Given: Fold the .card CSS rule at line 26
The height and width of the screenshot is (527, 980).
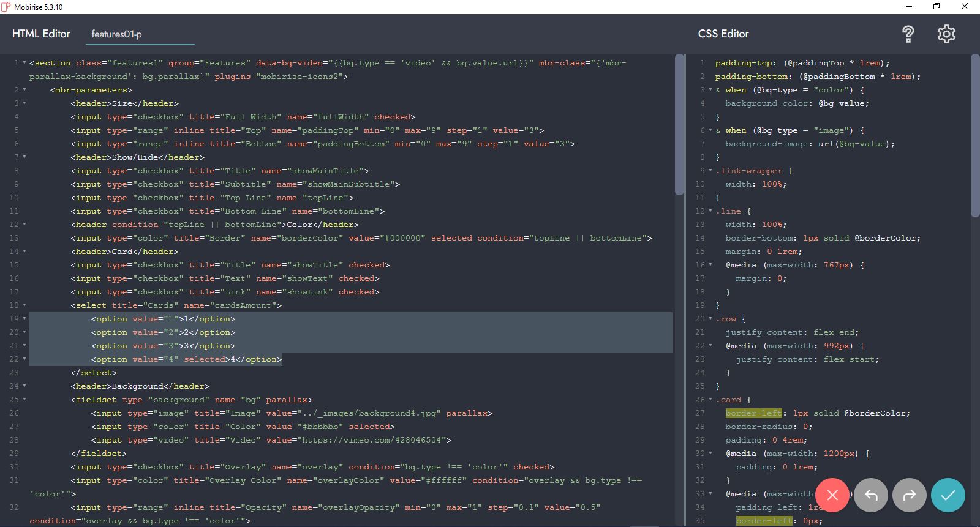Looking at the screenshot, I should (x=710, y=400).
